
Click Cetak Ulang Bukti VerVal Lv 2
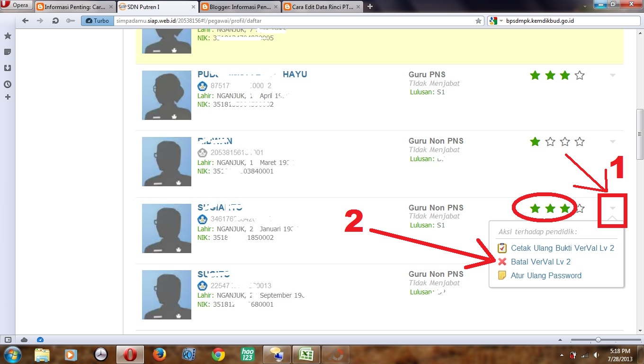coord(563,248)
